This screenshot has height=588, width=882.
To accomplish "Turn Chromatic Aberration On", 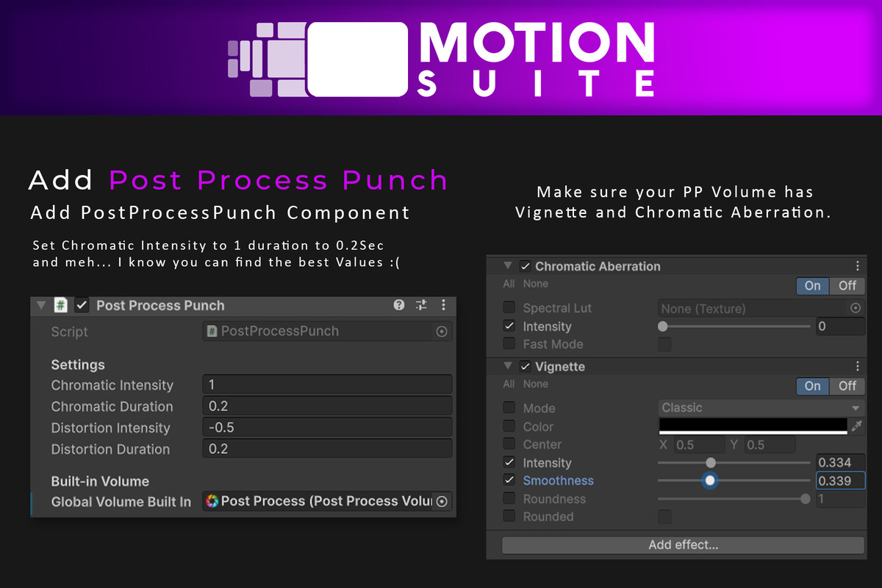I will 813,285.
